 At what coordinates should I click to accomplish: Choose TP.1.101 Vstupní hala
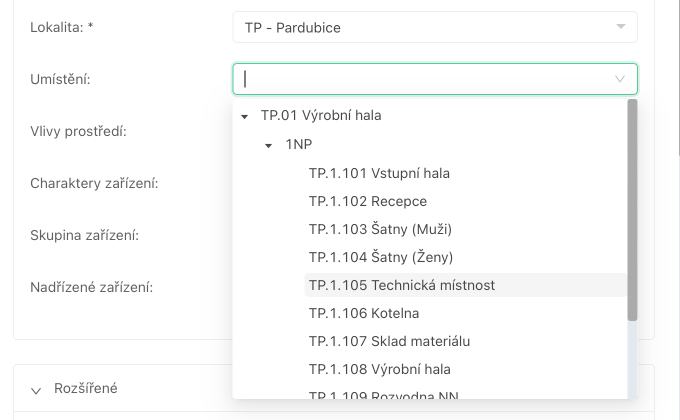pos(379,173)
